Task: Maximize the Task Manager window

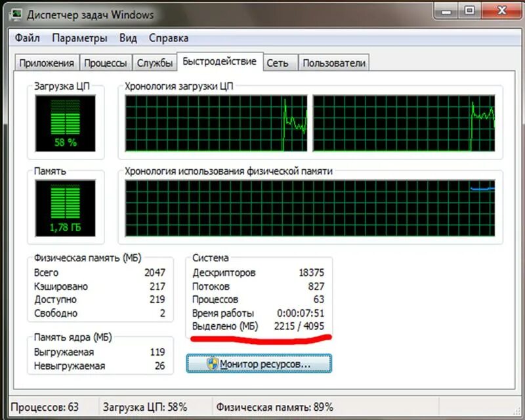Action: coord(470,11)
